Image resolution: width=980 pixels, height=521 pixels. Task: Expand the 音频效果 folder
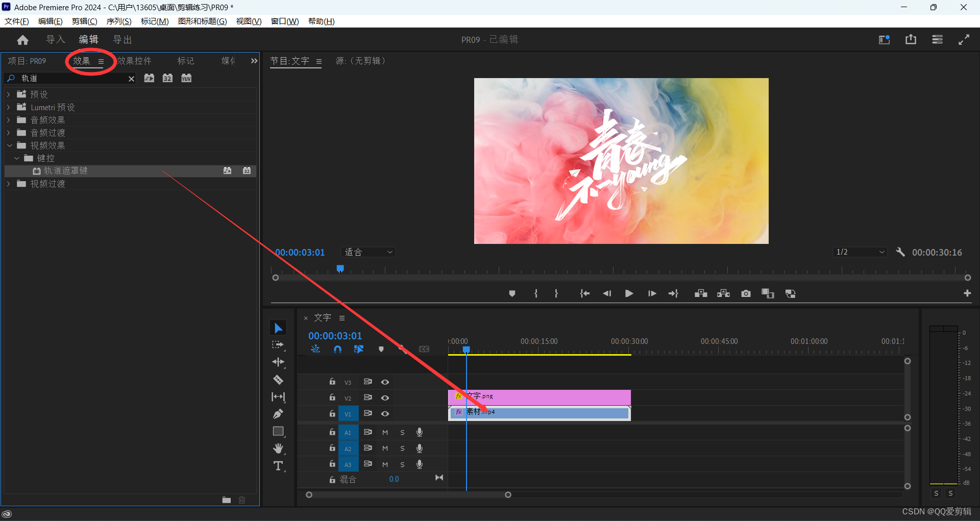(8, 120)
